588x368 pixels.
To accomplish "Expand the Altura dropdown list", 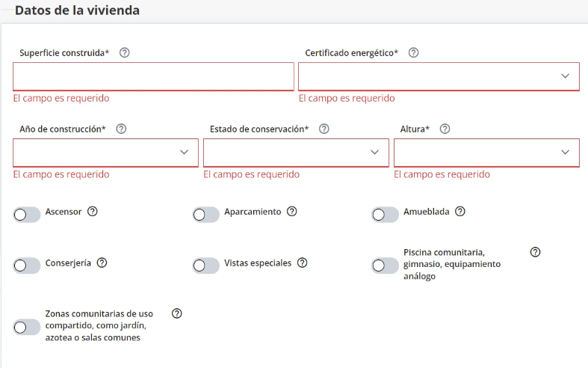I will point(486,153).
